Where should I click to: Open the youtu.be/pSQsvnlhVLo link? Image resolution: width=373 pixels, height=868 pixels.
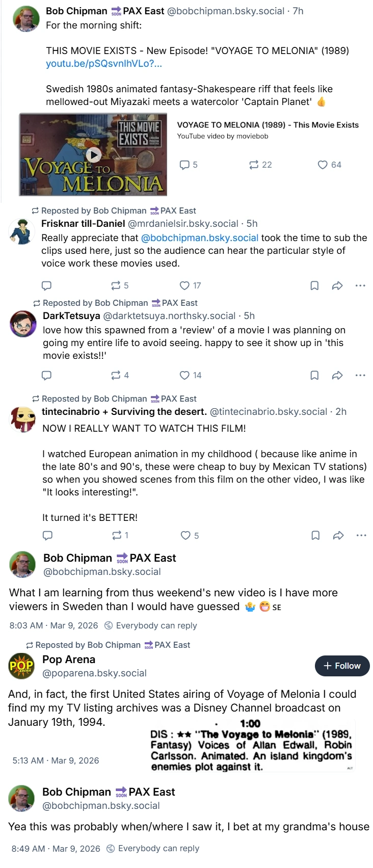pyautogui.click(x=104, y=64)
